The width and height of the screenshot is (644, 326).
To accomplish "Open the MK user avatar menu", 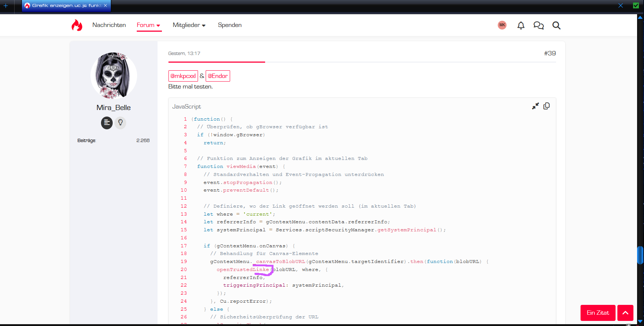I will tap(502, 25).
